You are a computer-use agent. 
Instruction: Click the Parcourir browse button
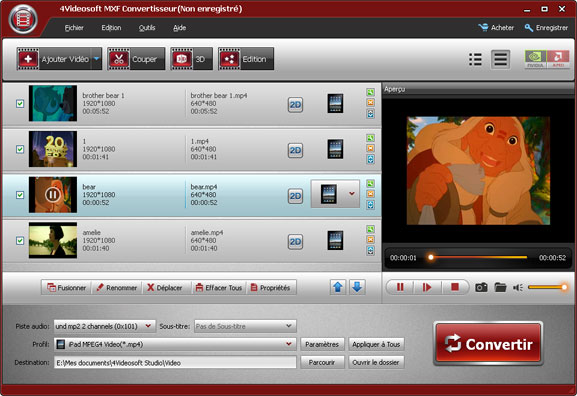pyautogui.click(x=322, y=363)
